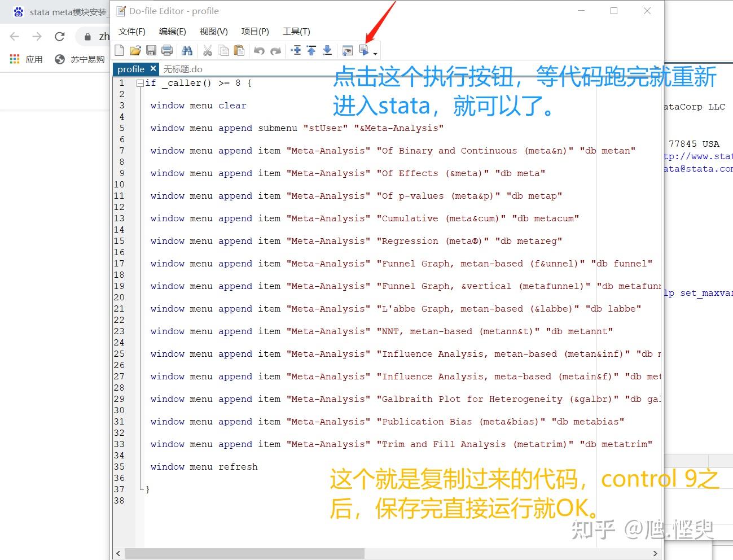Undo the last edit
The width and height of the screenshot is (733, 560).
click(x=260, y=50)
